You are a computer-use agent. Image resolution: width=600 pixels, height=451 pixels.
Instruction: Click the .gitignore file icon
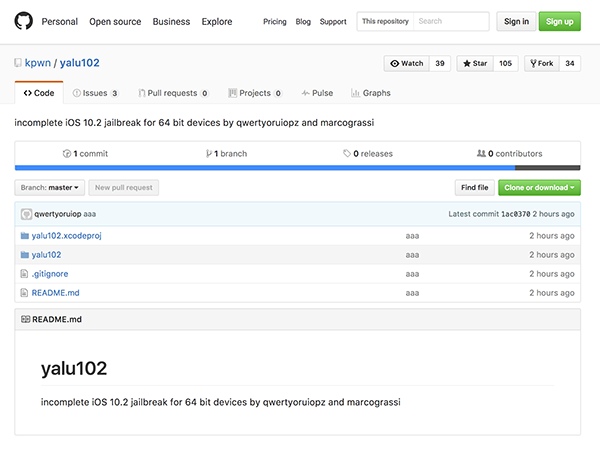pos(25,274)
